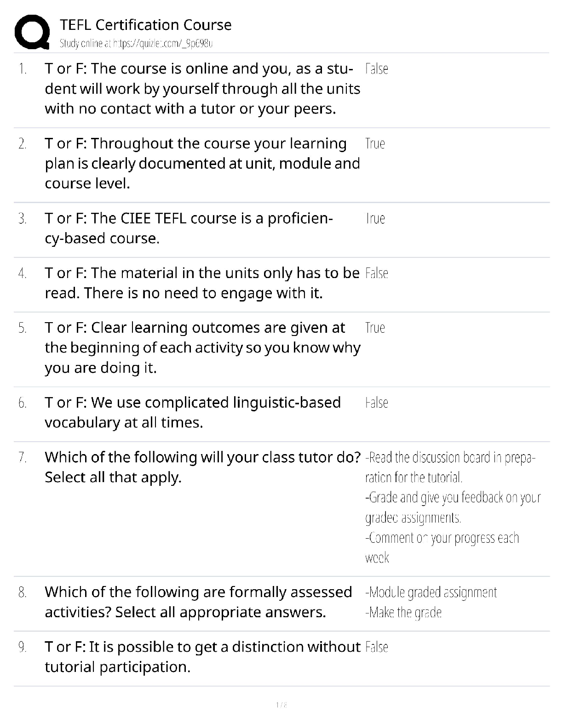Click the TEFL Certification Course title
563x728 pixels.
pos(145,25)
